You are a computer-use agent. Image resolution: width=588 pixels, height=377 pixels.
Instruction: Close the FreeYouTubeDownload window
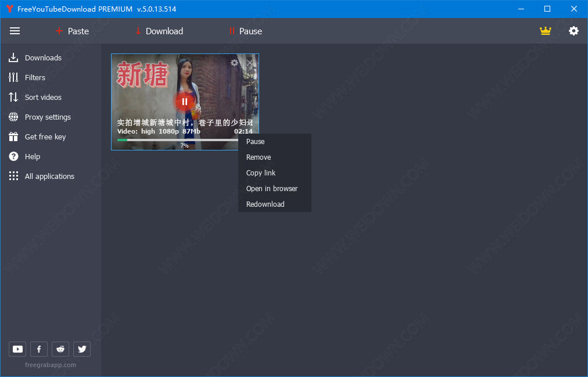[573, 9]
